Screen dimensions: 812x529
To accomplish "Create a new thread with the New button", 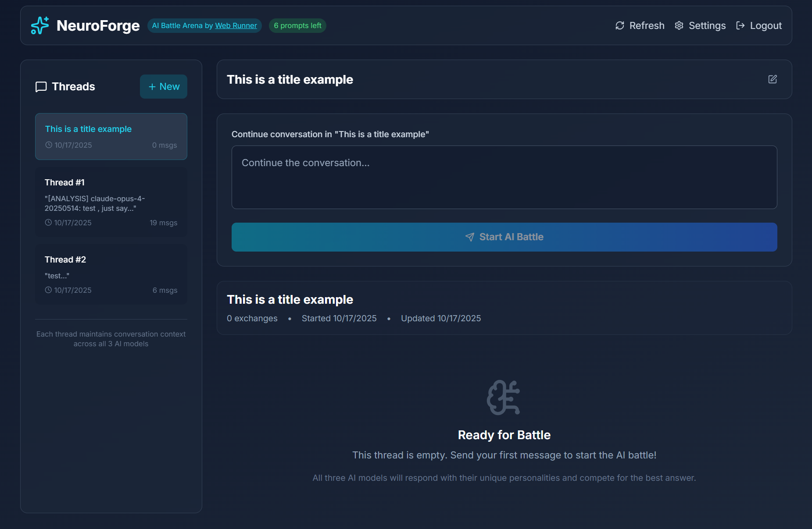I will tap(163, 86).
